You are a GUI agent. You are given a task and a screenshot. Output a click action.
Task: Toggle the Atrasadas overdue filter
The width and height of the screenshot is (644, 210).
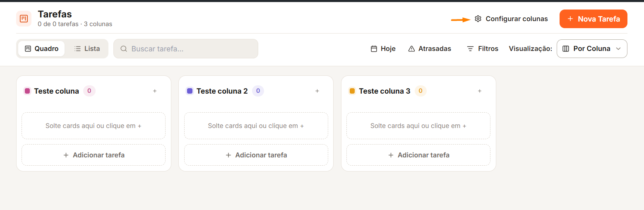pos(430,49)
